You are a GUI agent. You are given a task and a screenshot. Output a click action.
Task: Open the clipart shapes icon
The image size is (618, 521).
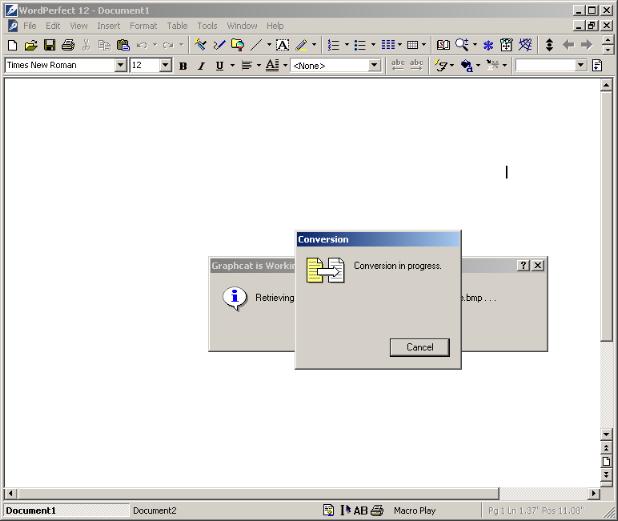[x=237, y=45]
